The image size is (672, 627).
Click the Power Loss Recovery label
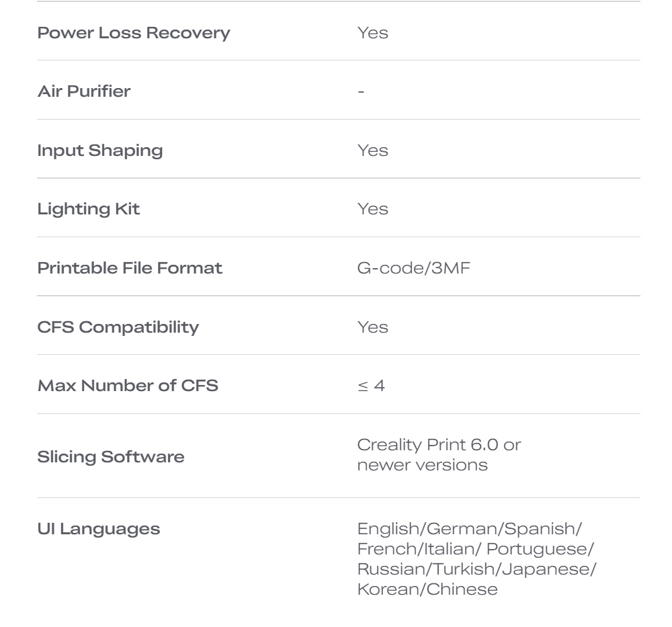click(x=134, y=33)
